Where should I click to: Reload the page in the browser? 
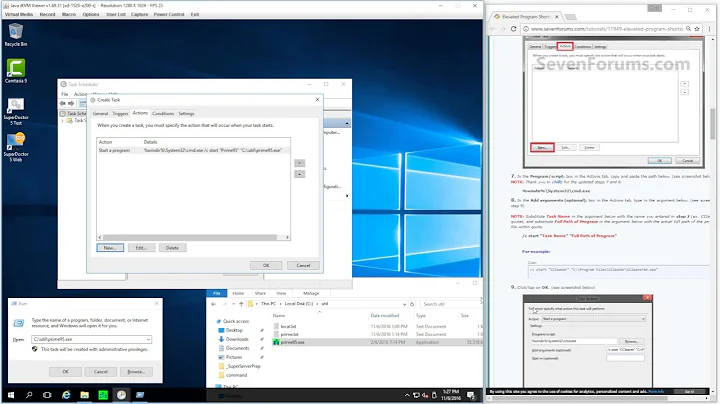coord(513,28)
